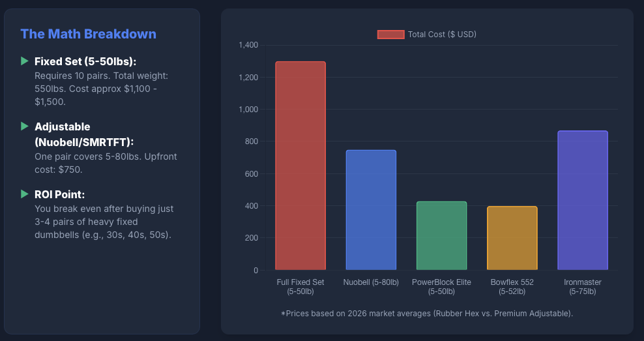Click The Math Breakdown heading

pos(88,34)
